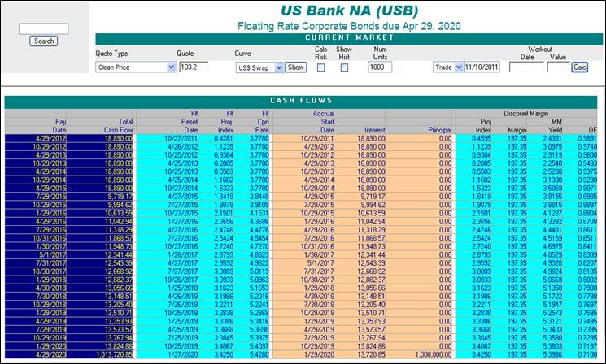Click the date field showing 11/10/2011
Screen dimensions: 606x364
(x=482, y=67)
